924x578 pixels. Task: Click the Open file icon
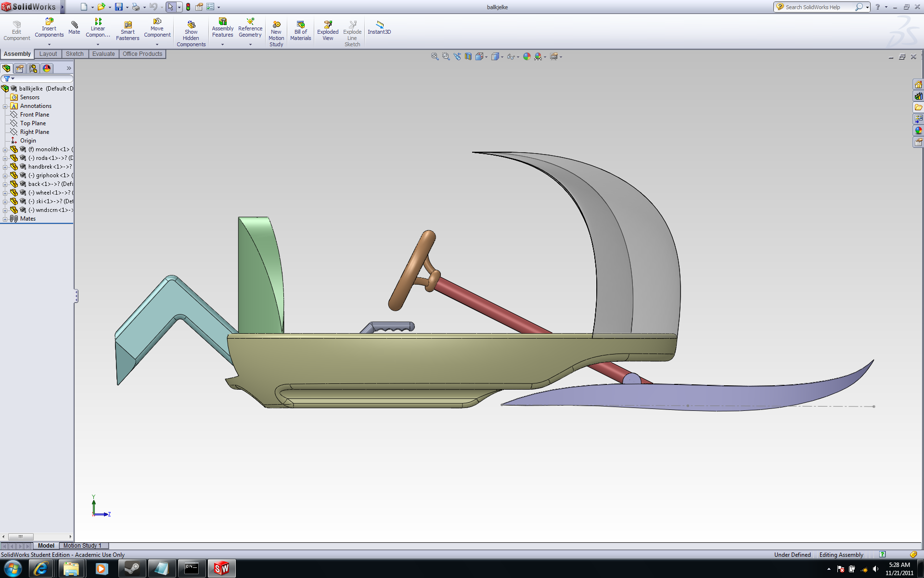coord(101,7)
